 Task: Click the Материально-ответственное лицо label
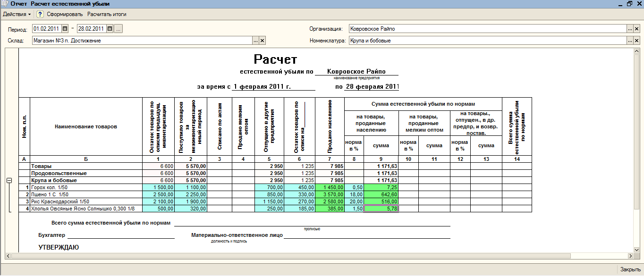(237, 234)
